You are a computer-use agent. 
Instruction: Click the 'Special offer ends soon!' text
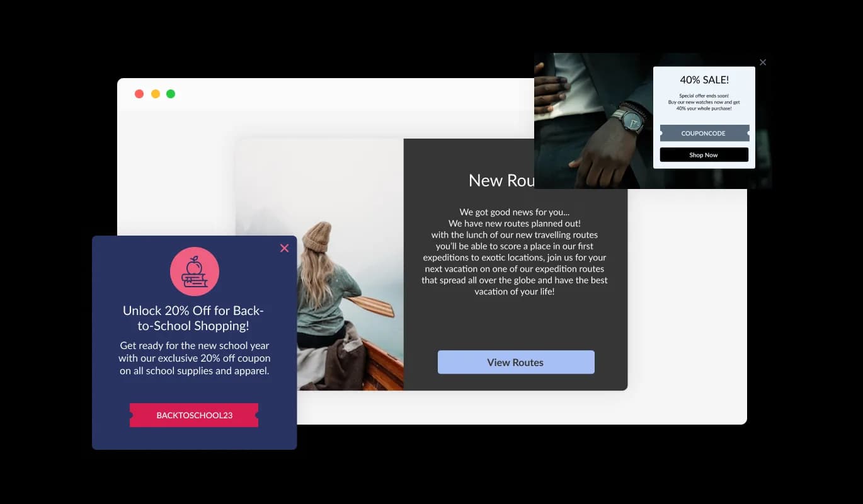[704, 96]
